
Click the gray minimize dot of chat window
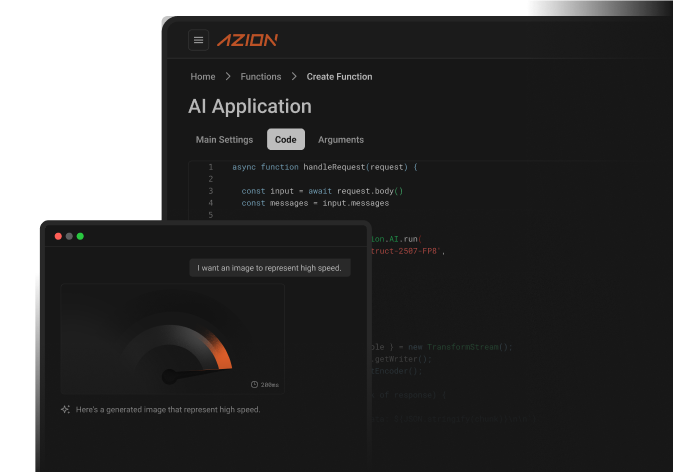[69, 236]
